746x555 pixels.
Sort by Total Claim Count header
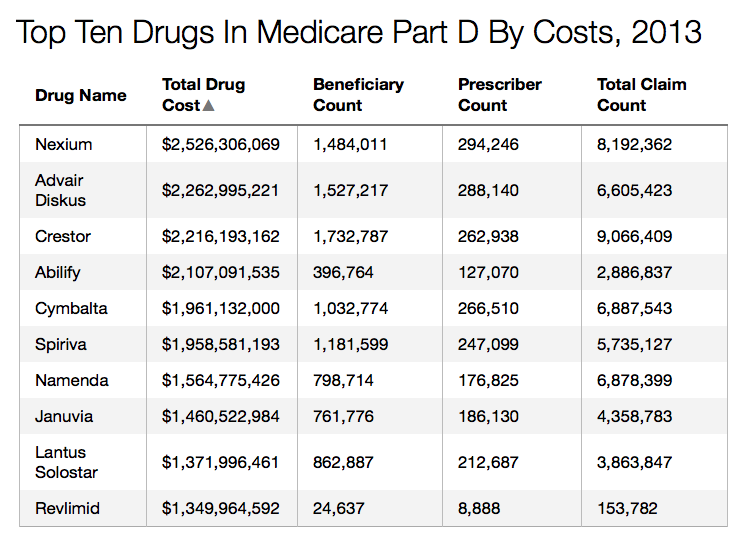tap(641, 95)
